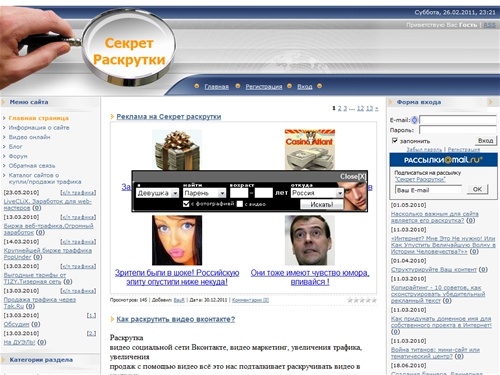
Task: Click the Рассылки@mail.ru banner
Action: (443, 160)
